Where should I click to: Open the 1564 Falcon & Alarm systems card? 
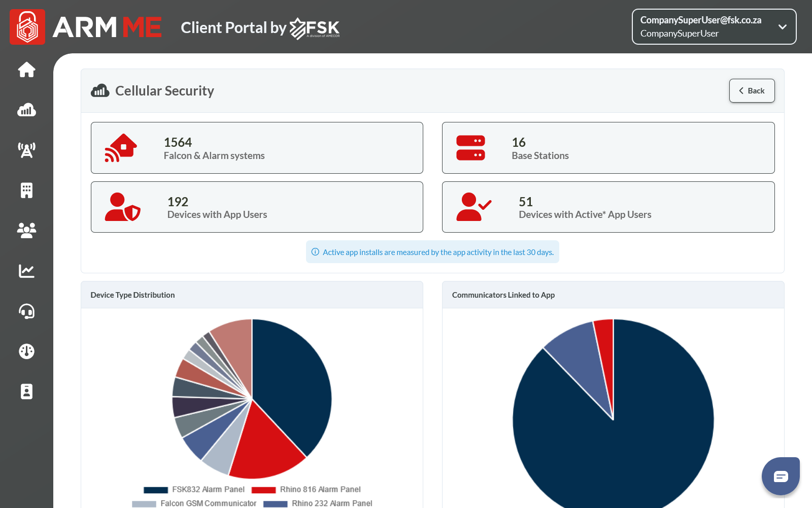coord(257,148)
